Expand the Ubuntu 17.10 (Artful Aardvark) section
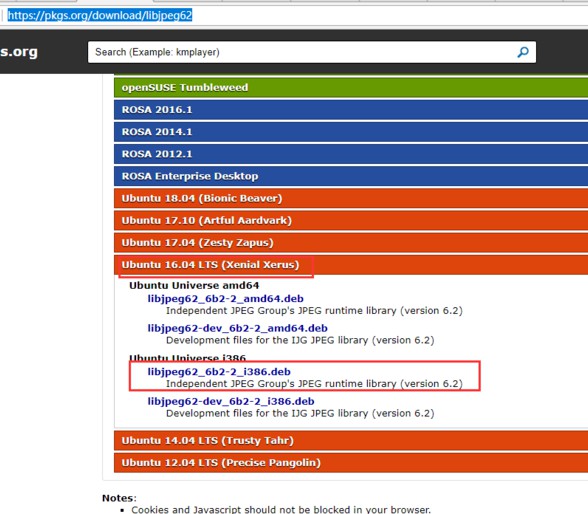588x514 pixels. tap(351, 220)
